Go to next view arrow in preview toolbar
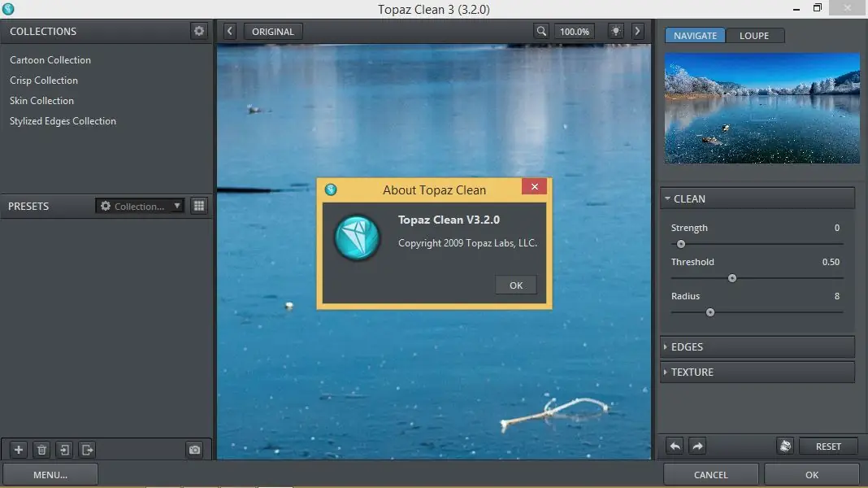Screen dimensions: 868x488 coord(638,32)
